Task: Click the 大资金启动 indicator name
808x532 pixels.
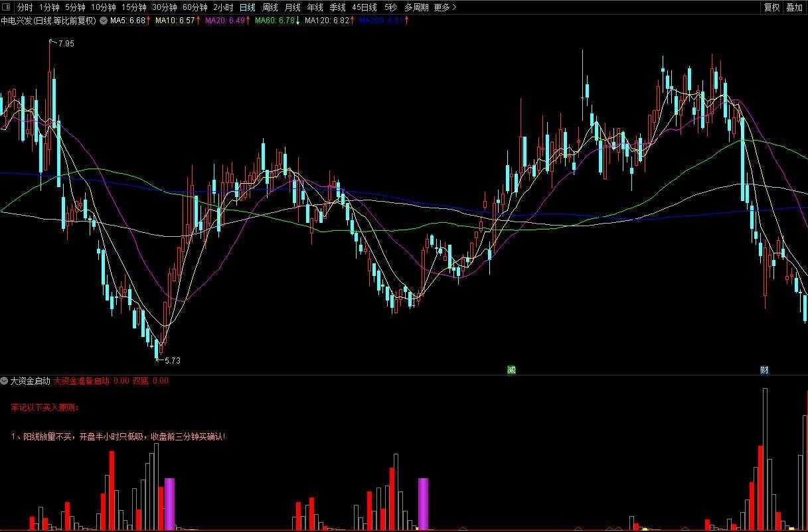Action: (x=31, y=381)
